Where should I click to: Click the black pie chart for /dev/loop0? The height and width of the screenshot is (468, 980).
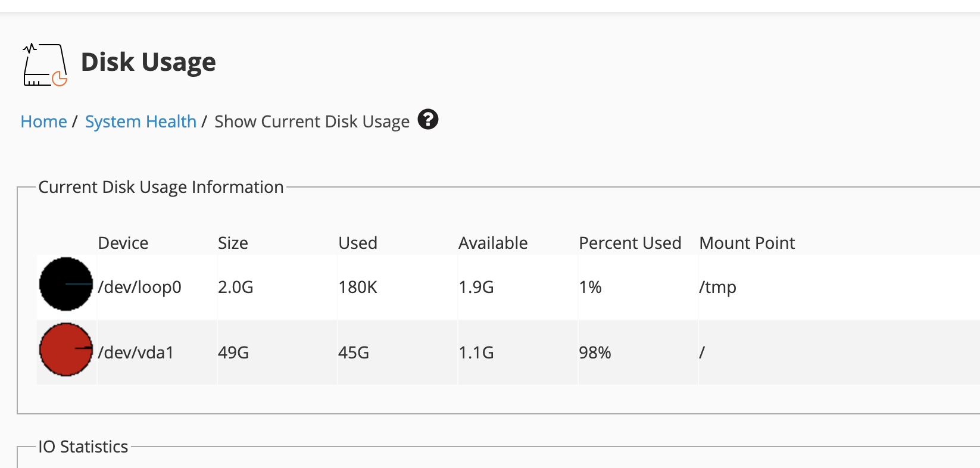point(66,284)
